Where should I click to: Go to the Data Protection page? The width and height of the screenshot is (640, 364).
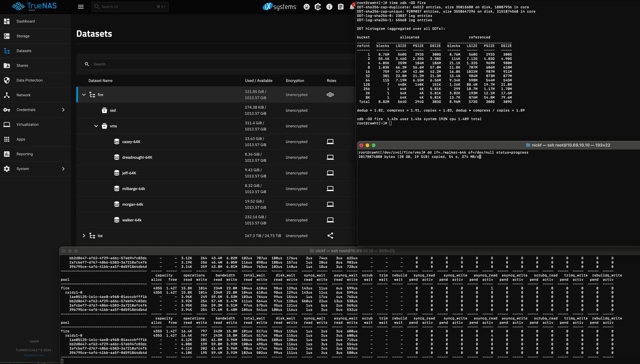pos(29,80)
